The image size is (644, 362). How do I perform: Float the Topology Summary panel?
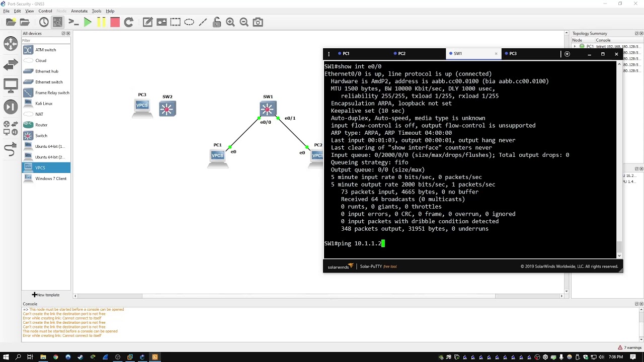[637, 34]
